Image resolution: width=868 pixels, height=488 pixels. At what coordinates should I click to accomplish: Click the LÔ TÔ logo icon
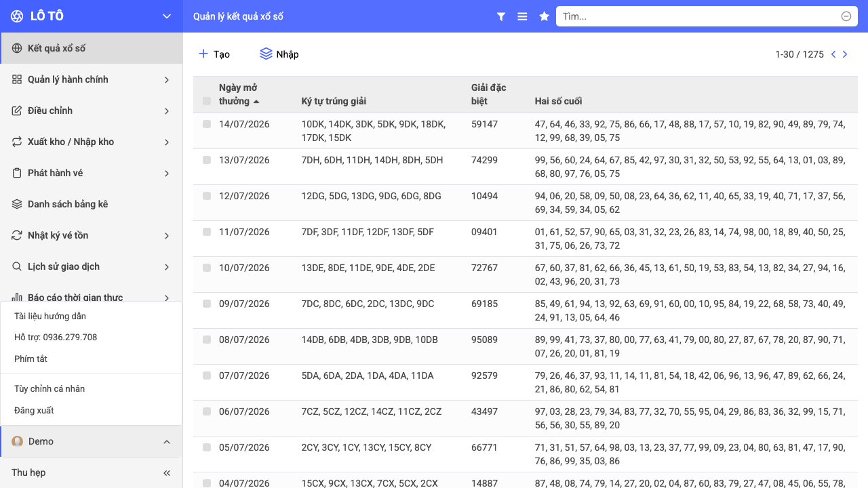[x=17, y=16]
